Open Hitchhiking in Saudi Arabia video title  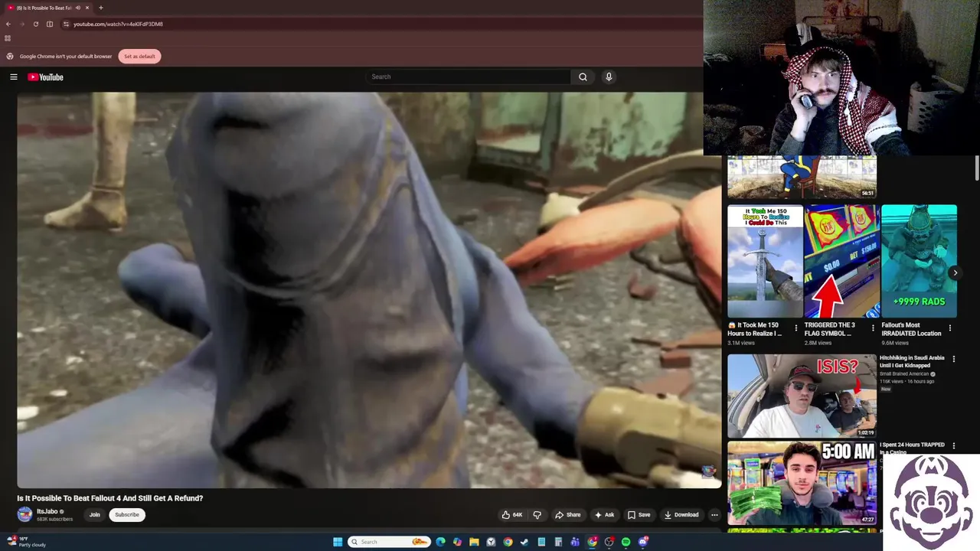point(912,361)
